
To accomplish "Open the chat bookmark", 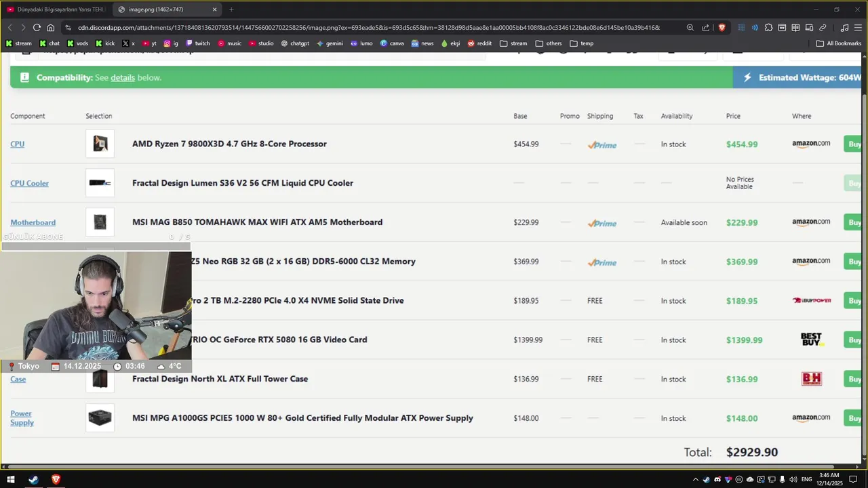I will coord(50,43).
